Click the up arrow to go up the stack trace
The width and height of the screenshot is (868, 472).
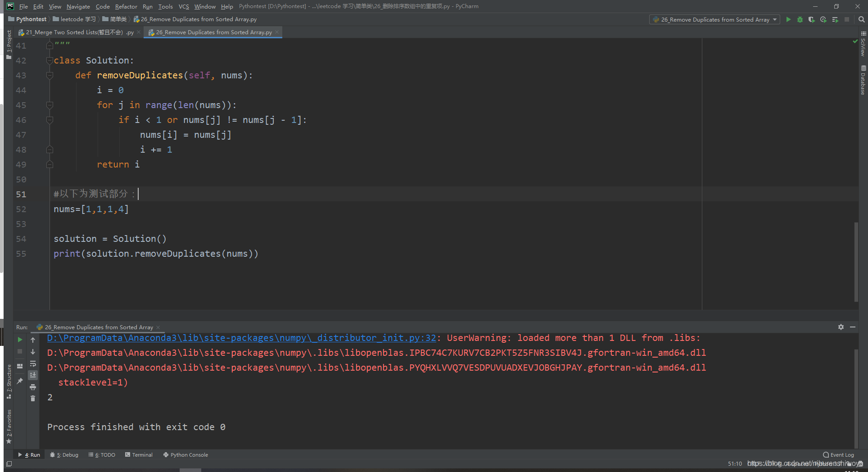point(33,340)
